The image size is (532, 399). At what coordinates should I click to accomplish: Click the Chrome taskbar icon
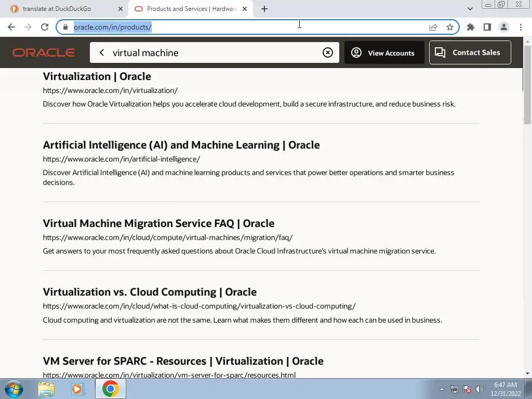tap(111, 389)
